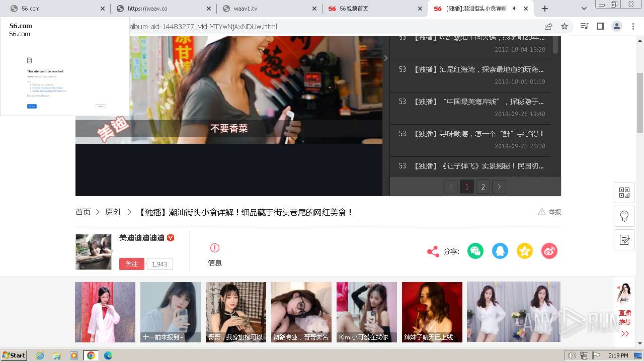Viewport: 644px width, 362px height.
Task: Click taskbar clock showing 2:19 PM
Action: 618,355
